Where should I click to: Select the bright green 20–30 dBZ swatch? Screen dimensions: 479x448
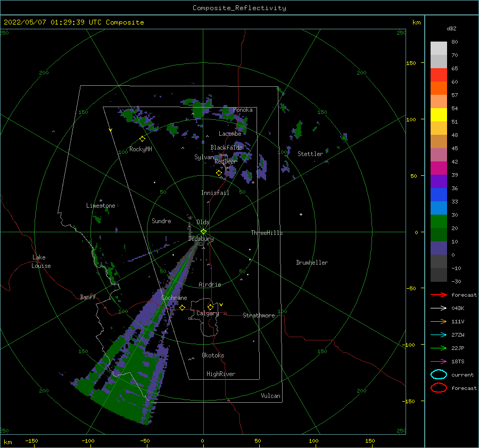coord(439,221)
